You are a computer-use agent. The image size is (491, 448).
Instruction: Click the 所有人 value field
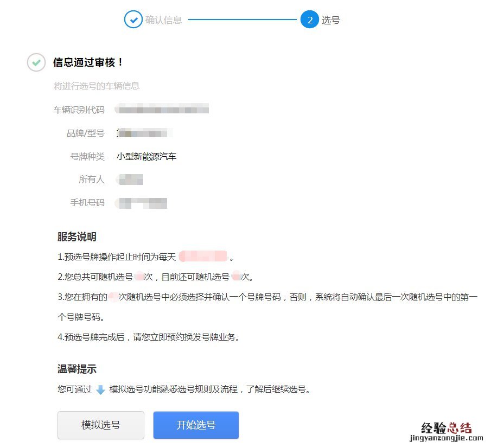point(132,179)
